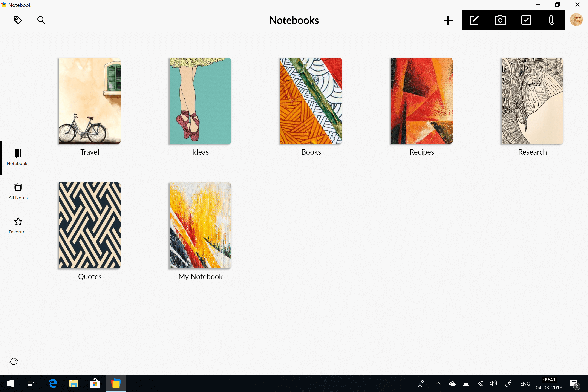588x392 pixels.
Task: Click the Research notebook title text
Action: tap(533, 152)
